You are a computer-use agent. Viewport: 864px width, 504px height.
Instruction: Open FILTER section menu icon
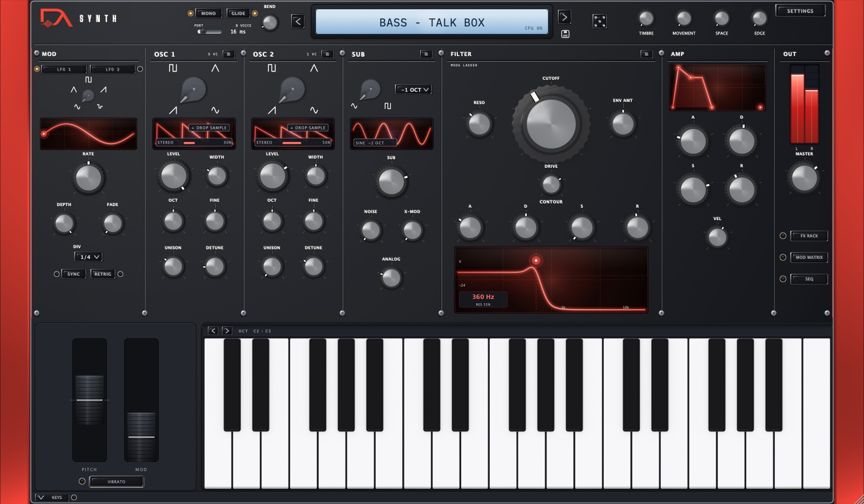point(646,54)
